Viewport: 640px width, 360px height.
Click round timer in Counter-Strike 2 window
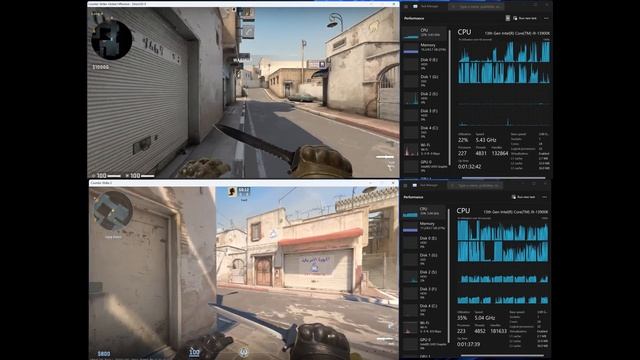(x=244, y=190)
